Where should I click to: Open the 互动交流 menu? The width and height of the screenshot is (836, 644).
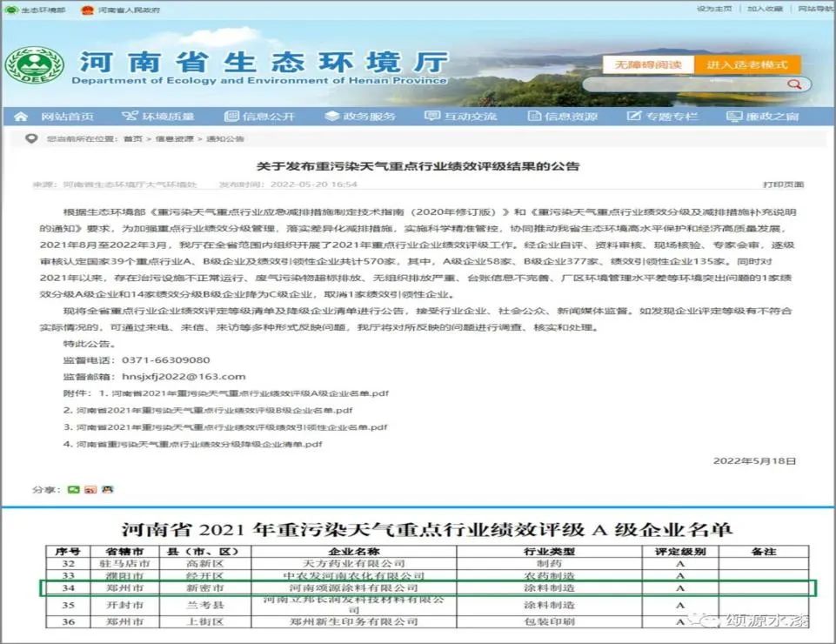click(461, 117)
